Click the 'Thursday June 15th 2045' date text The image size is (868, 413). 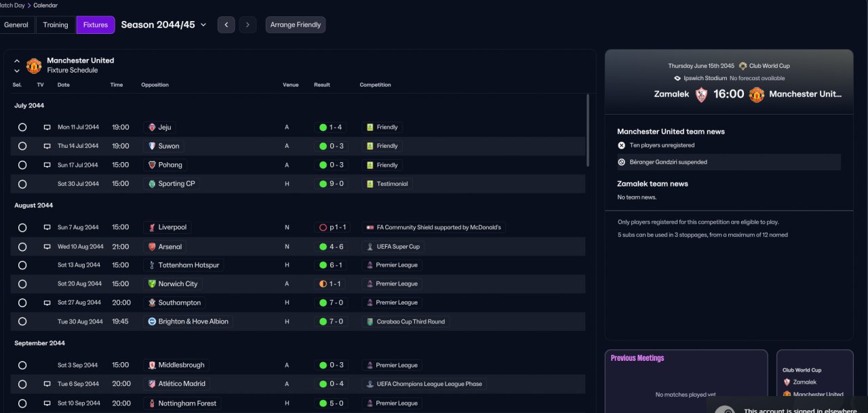pyautogui.click(x=701, y=66)
